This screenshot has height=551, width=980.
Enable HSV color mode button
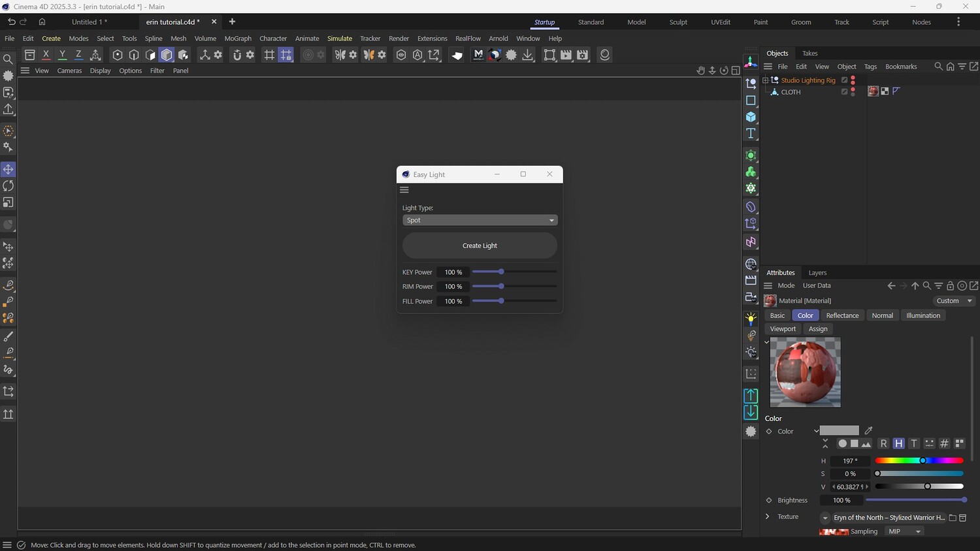pyautogui.click(x=899, y=443)
